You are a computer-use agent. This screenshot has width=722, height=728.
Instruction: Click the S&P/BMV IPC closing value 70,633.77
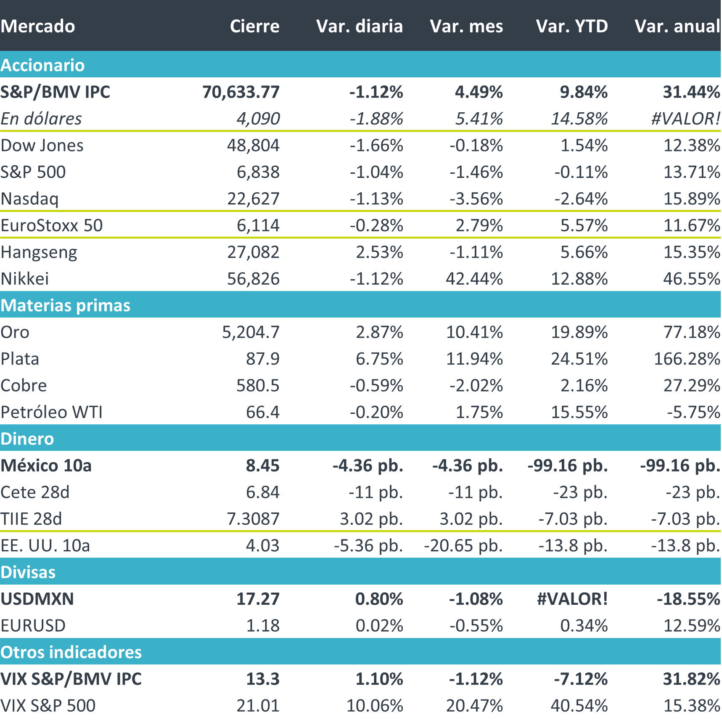(241, 92)
